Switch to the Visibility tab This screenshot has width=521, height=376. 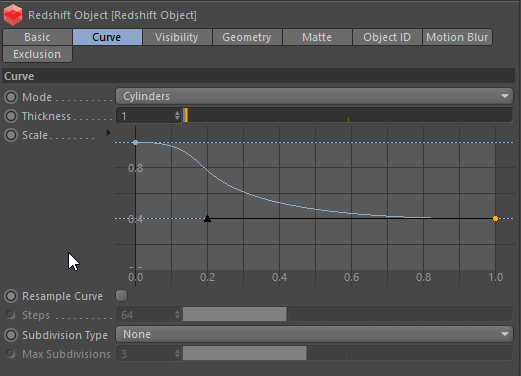177,37
